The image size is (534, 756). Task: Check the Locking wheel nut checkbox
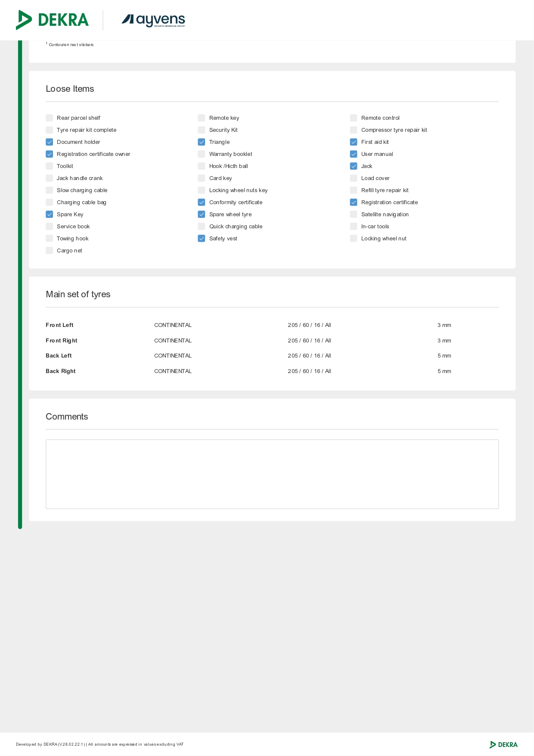pyautogui.click(x=354, y=239)
